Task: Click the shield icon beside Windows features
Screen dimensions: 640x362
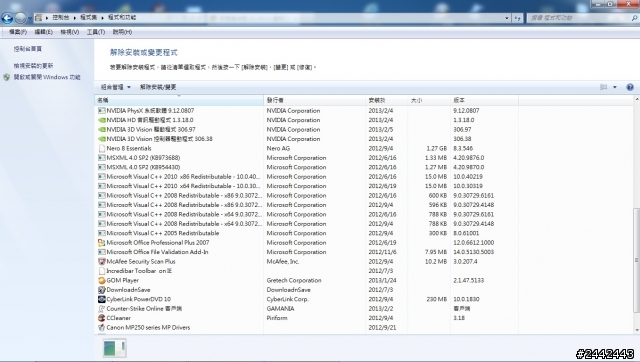Action: (x=6, y=77)
